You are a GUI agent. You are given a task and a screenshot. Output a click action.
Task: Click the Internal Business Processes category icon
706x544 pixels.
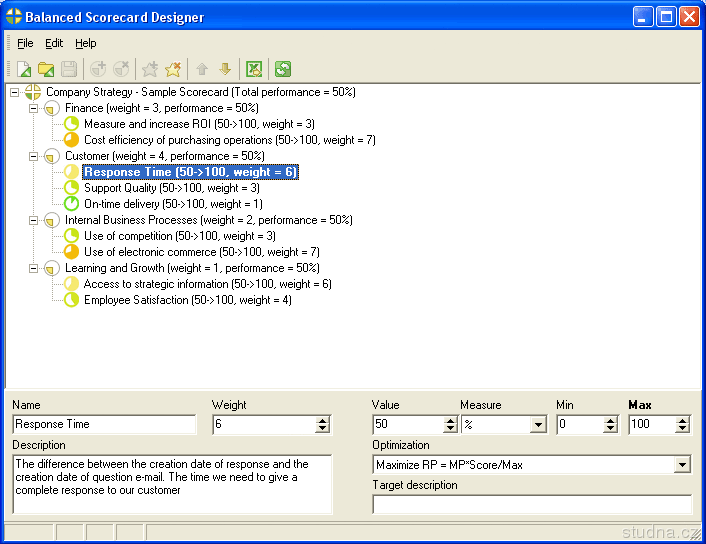(52, 220)
